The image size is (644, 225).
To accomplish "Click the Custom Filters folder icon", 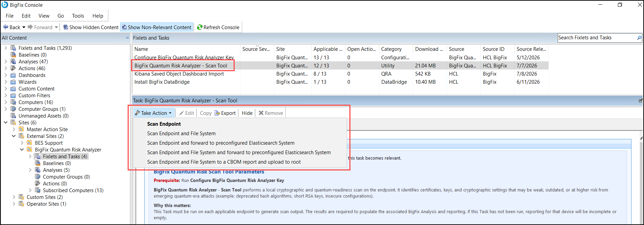I will (x=13, y=95).
